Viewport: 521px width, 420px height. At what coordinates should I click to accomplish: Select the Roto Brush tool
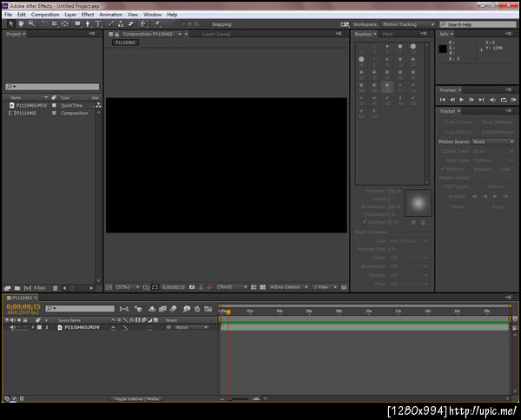(x=144, y=24)
